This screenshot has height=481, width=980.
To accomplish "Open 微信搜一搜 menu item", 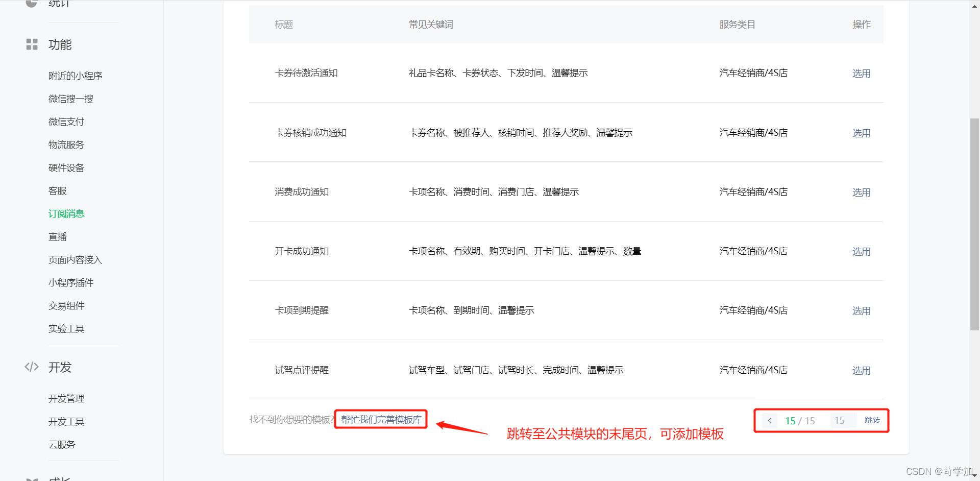I will coord(71,99).
